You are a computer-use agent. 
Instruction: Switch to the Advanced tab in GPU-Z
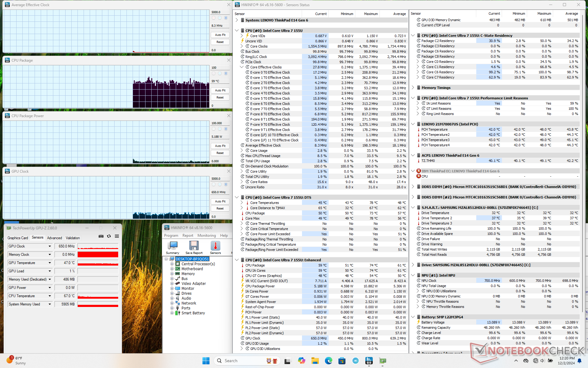[55, 238]
